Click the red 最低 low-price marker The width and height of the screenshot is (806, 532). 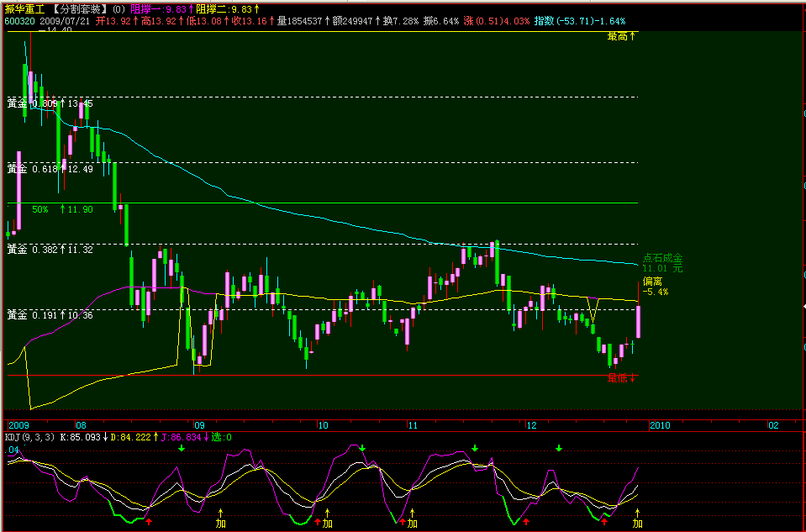622,378
